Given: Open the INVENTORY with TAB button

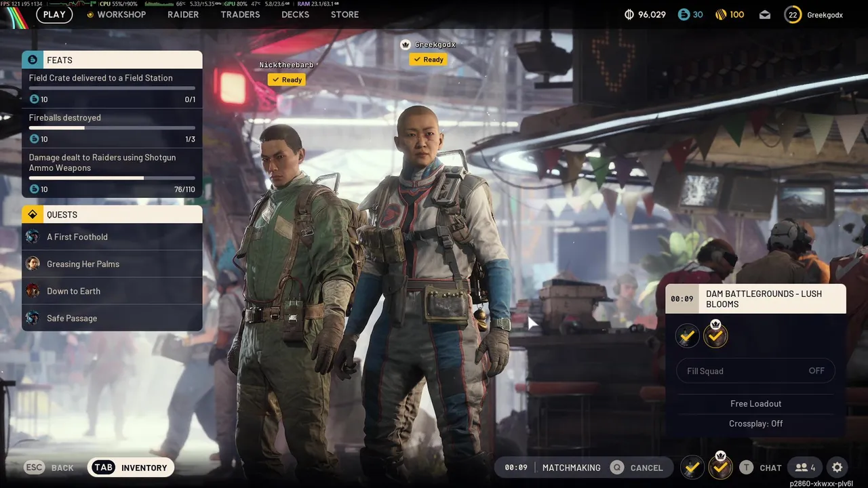Looking at the screenshot, I should tap(130, 468).
